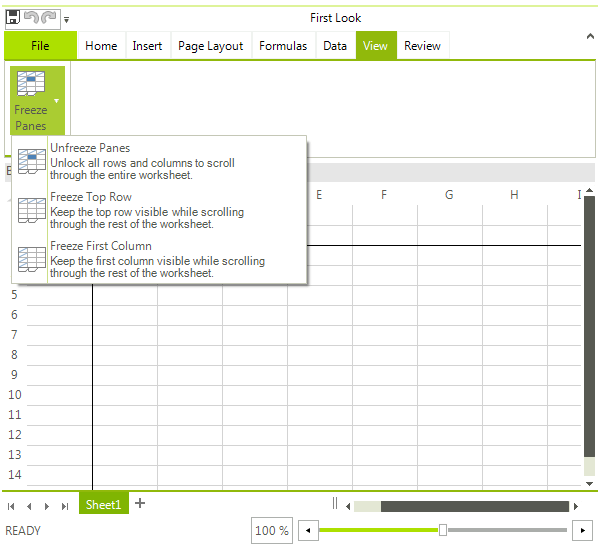608x550 pixels.
Task: Add a new sheet with plus icon
Action: (x=140, y=503)
